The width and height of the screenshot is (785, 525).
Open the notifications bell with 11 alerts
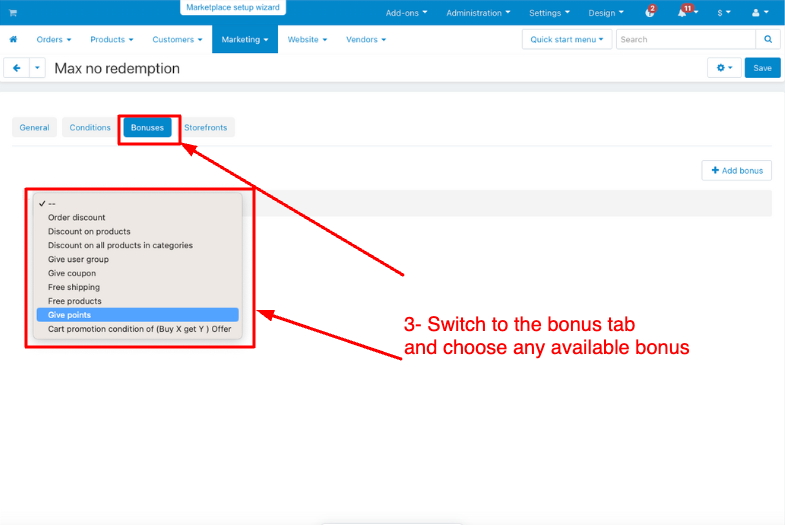[686, 13]
